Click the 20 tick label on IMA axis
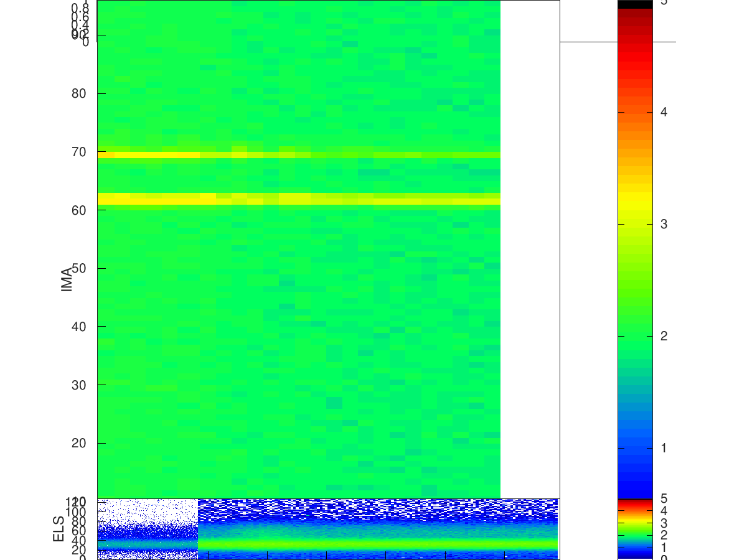Image resolution: width=747 pixels, height=560 pixels. coord(79,443)
